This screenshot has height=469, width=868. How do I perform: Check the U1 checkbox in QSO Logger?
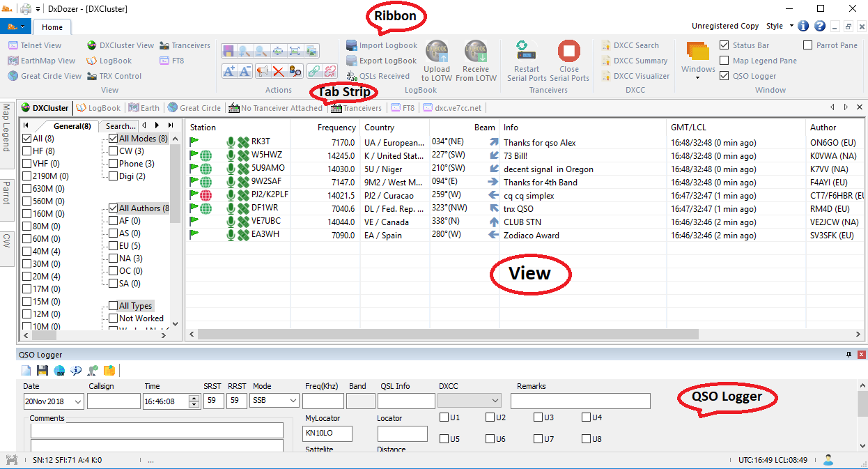pos(444,417)
